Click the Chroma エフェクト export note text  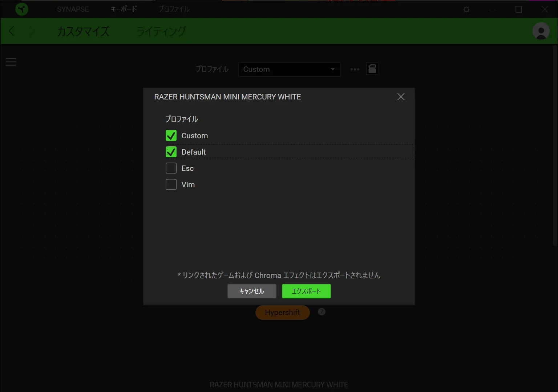coord(279,275)
